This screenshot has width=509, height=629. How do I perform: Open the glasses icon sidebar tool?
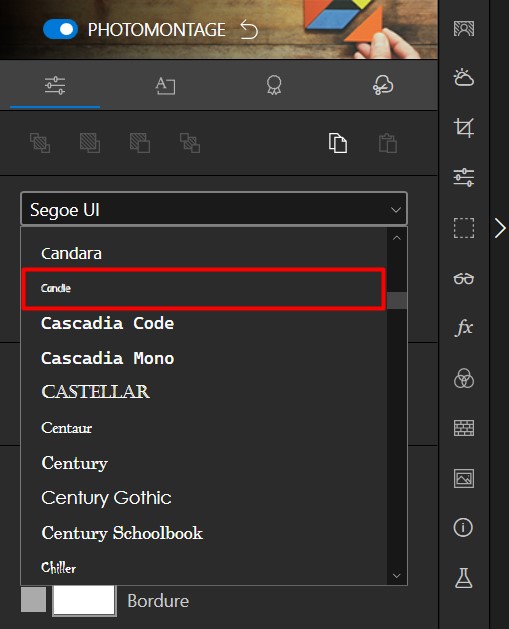coord(464,278)
